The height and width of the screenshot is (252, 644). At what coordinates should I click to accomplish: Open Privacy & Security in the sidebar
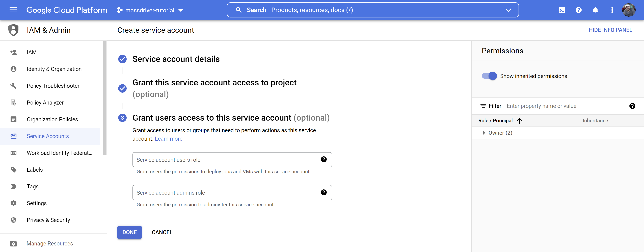click(50, 220)
